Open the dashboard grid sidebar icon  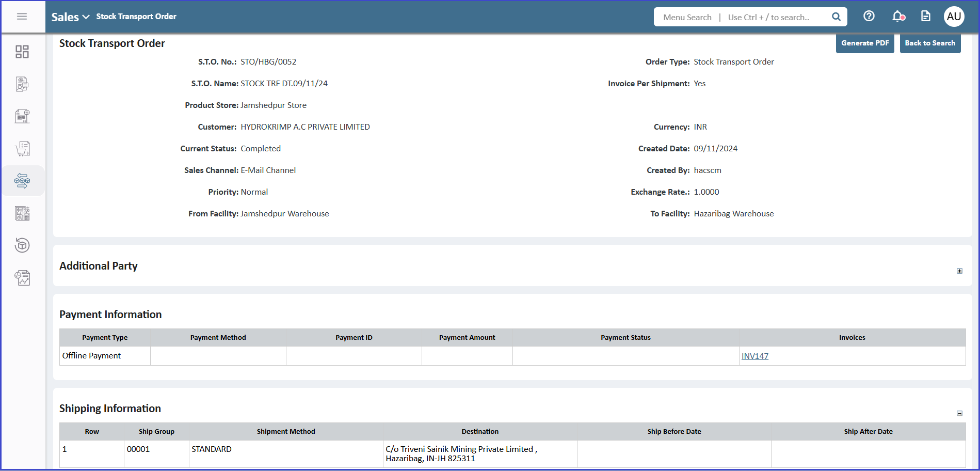click(x=22, y=52)
